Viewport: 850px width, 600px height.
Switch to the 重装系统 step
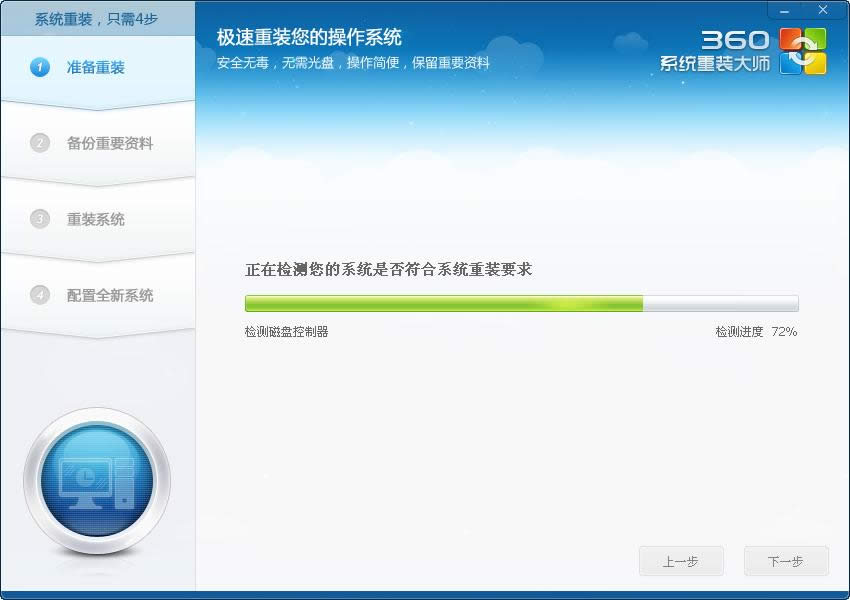coord(96,219)
